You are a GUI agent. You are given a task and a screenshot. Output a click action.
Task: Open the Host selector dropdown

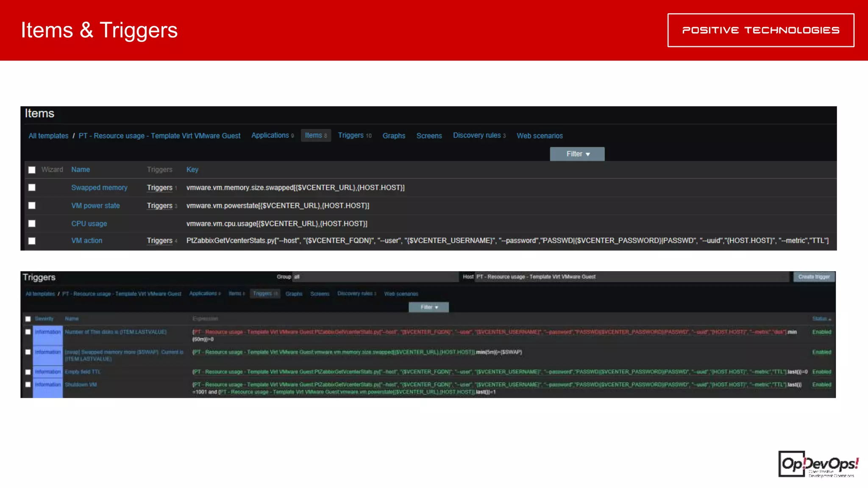[x=631, y=277]
